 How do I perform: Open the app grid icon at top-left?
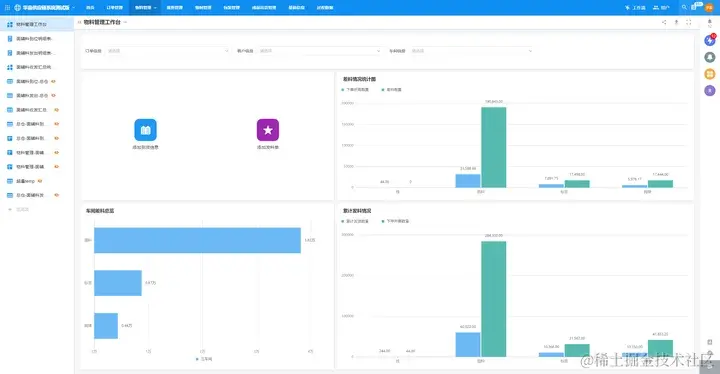(x=7, y=7)
